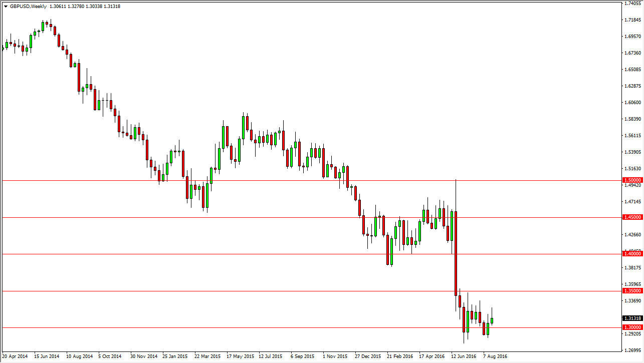Select the current price tag 1.31318

pyautogui.click(x=632, y=317)
